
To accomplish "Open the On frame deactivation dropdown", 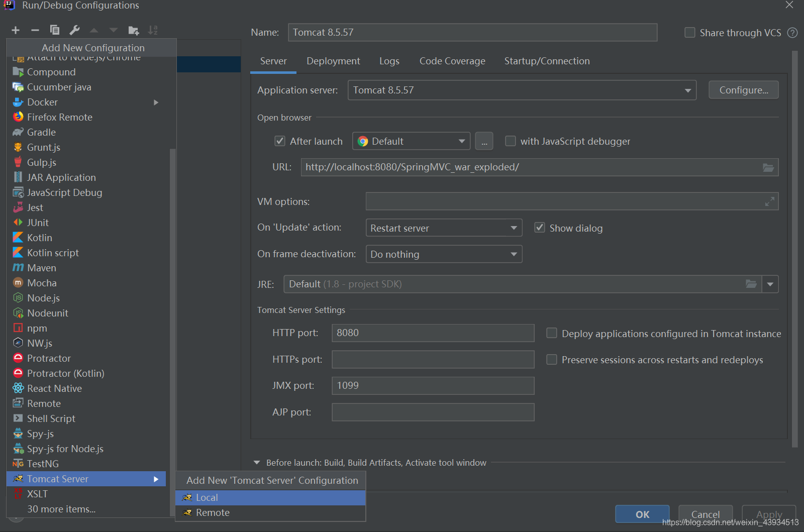I will (x=444, y=254).
